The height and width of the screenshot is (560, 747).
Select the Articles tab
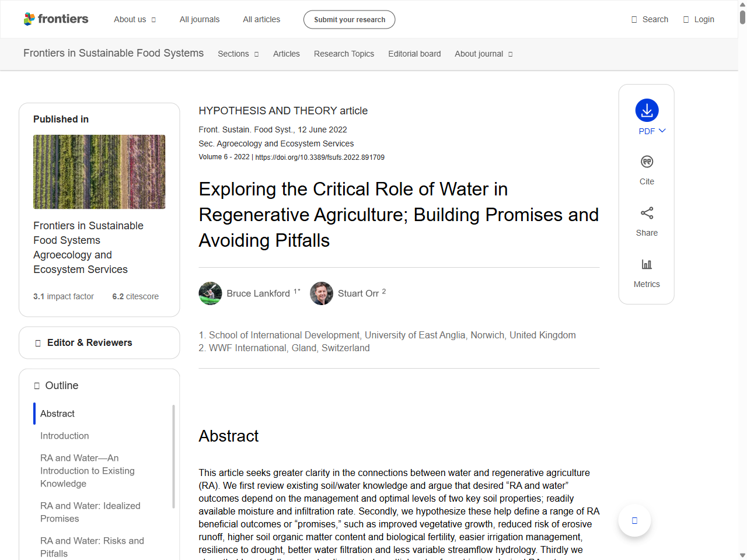pos(287,54)
